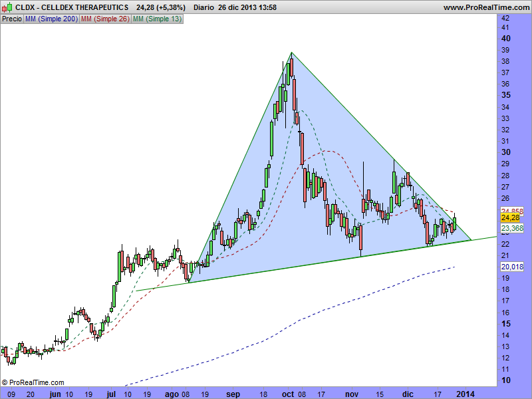Click the 40 level on price axis
The image size is (532, 399).
[x=506, y=39]
